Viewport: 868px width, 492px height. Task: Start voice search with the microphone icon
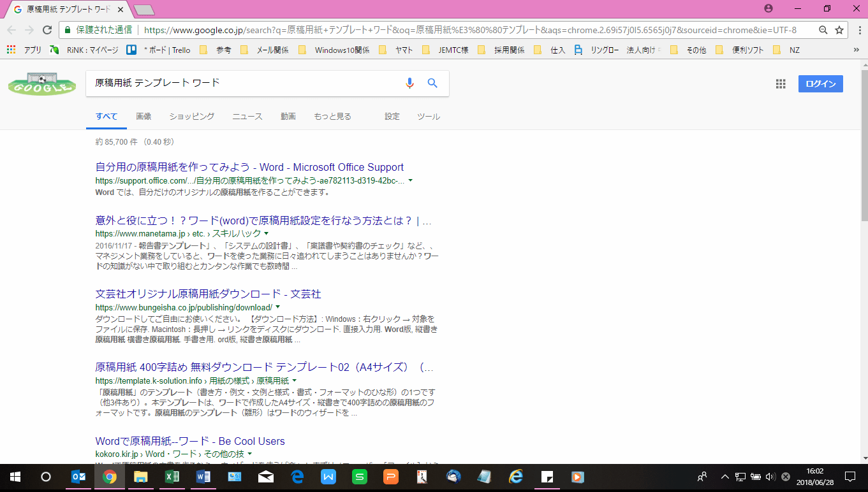coord(409,83)
